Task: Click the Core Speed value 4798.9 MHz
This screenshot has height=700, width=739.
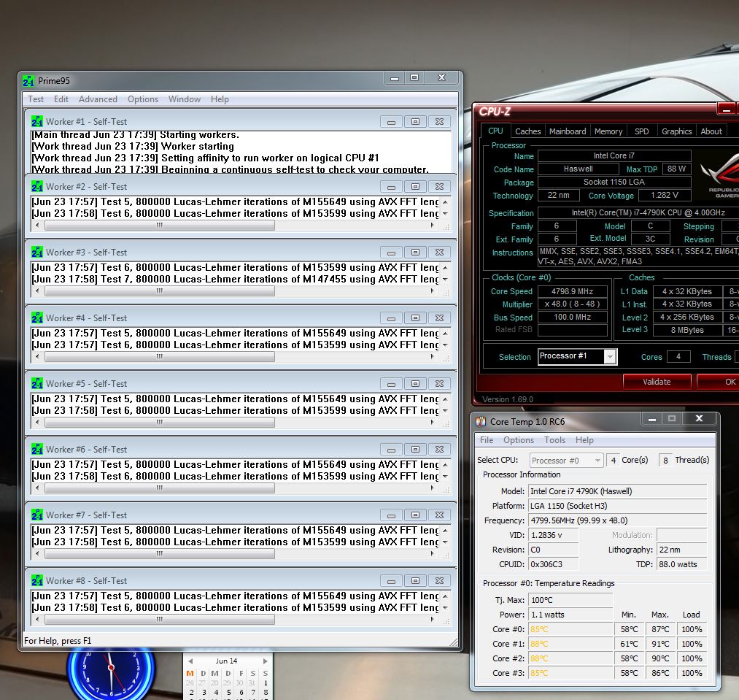Action: point(572,291)
